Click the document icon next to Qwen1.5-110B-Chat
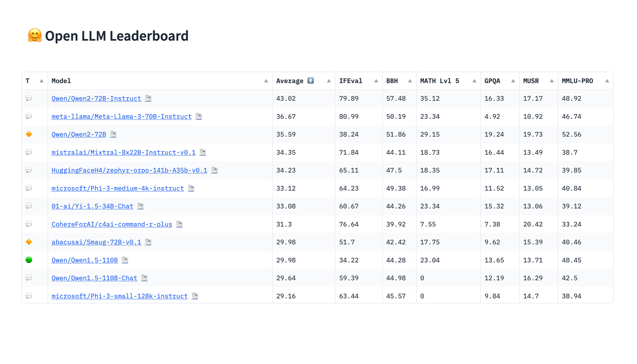 144,278
